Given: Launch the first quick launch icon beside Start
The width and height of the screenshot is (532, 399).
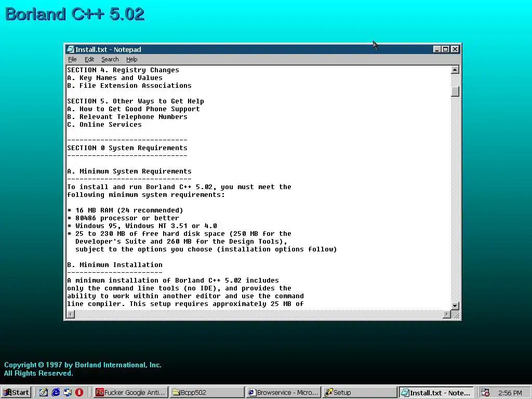Looking at the screenshot, I should click(x=44, y=393).
